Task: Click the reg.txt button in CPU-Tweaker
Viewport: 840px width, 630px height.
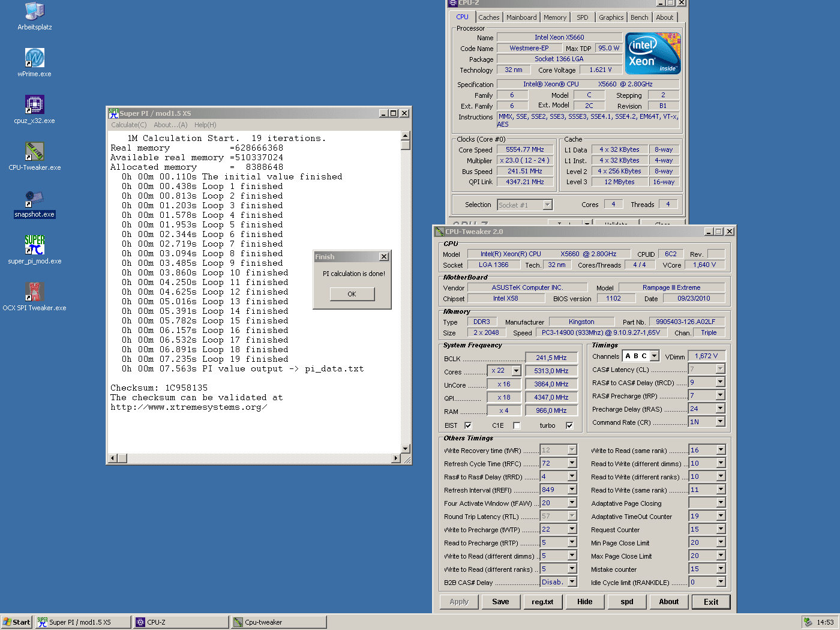Action: [x=542, y=602]
